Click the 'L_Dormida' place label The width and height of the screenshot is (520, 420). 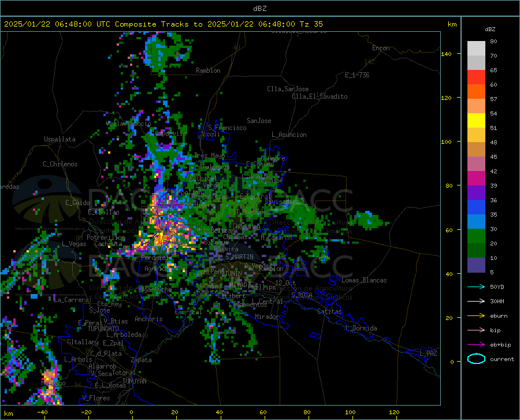361,328
